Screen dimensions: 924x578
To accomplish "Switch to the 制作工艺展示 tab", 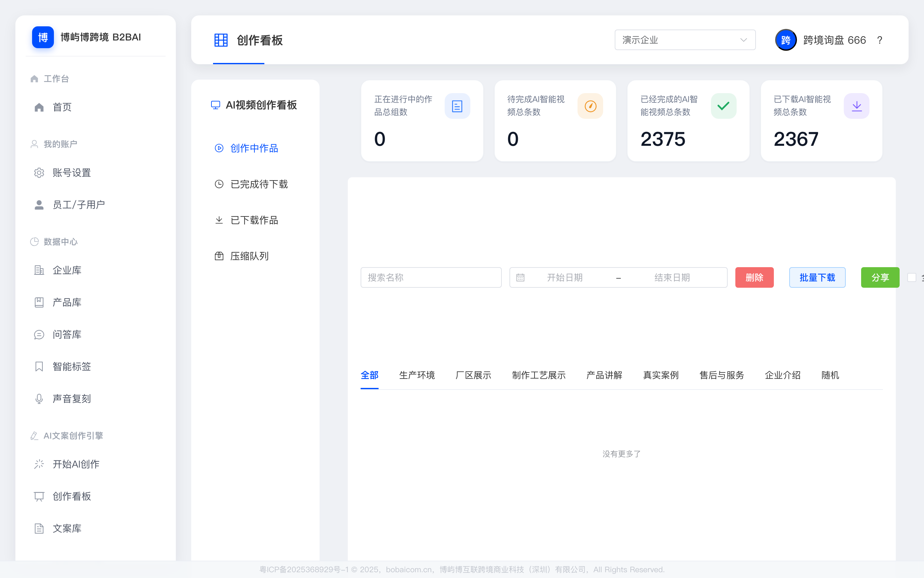I will click(x=539, y=375).
